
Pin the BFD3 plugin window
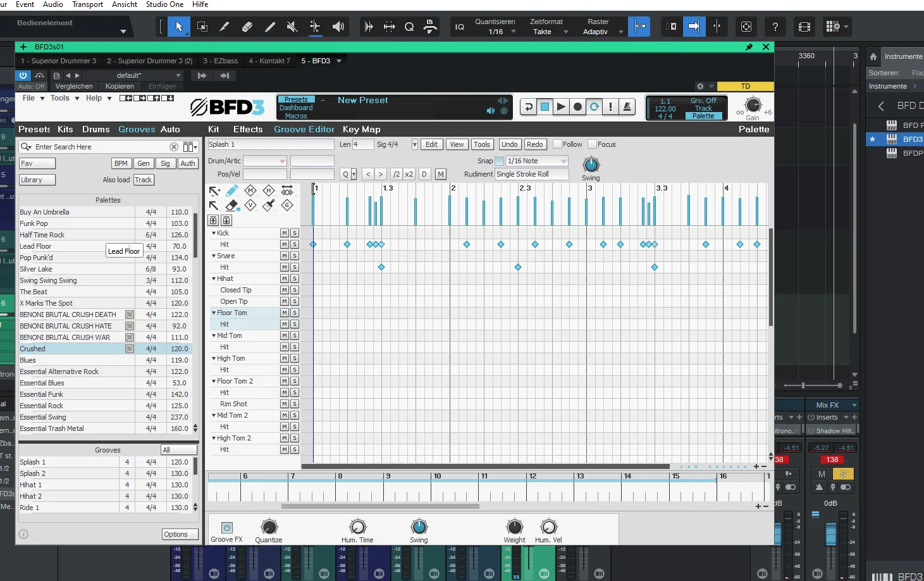749,47
